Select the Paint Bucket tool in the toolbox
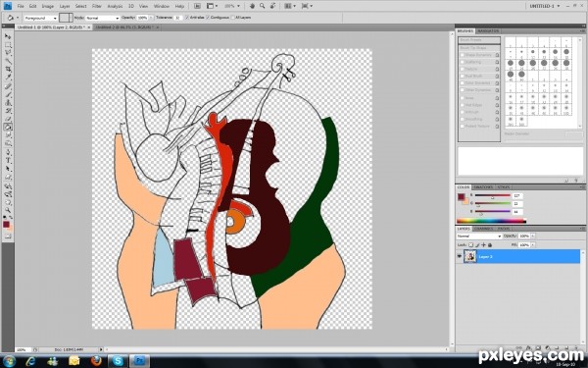Viewport: 588px width, 368px height. 8,128
